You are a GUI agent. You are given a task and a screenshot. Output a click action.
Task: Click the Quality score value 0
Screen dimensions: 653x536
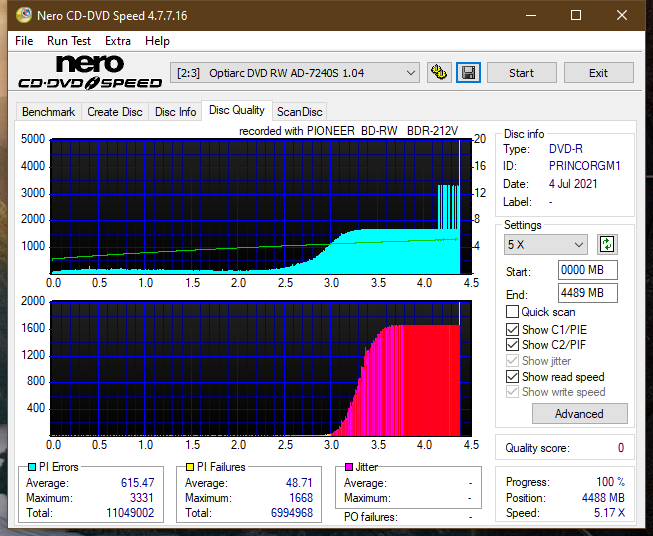coord(621,448)
